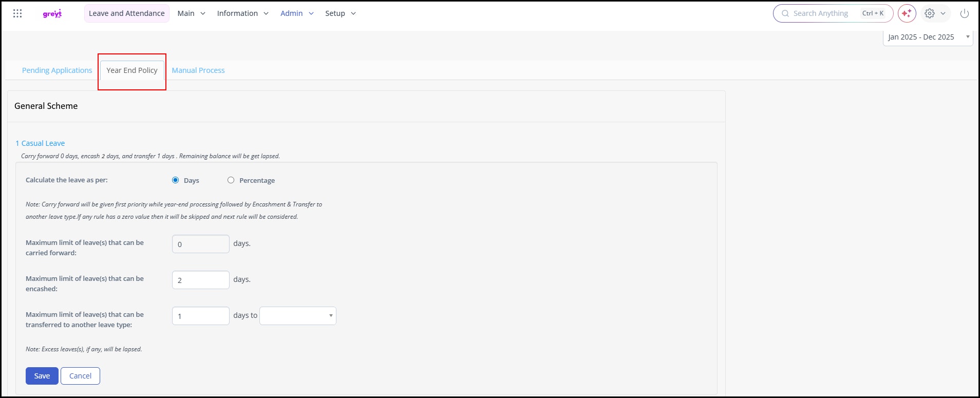
Task: Expand the Main menu
Action: 192,13
